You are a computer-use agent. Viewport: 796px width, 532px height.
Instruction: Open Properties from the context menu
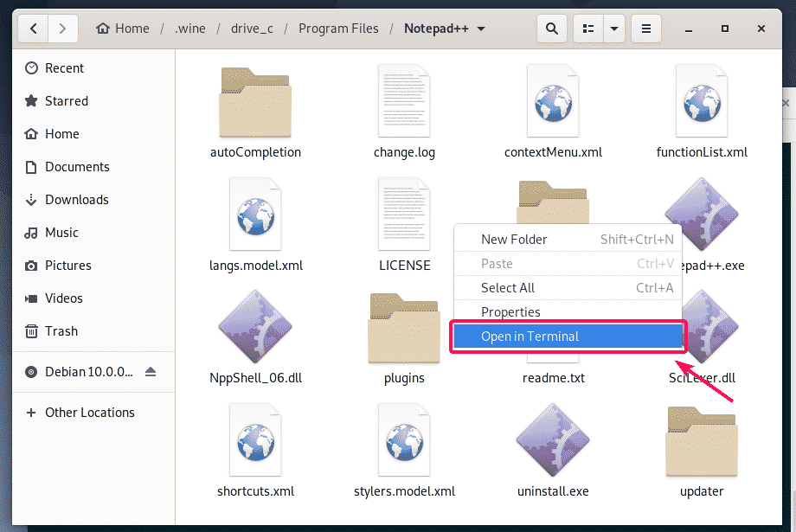[568, 311]
